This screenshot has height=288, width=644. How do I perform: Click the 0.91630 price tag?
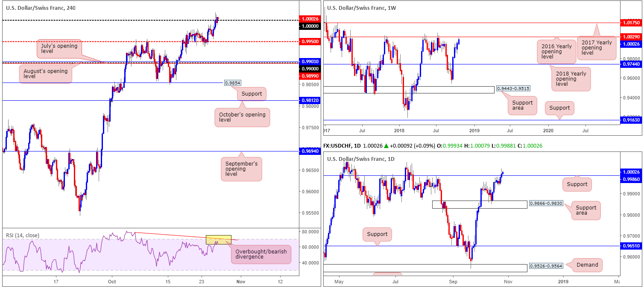click(x=632, y=121)
